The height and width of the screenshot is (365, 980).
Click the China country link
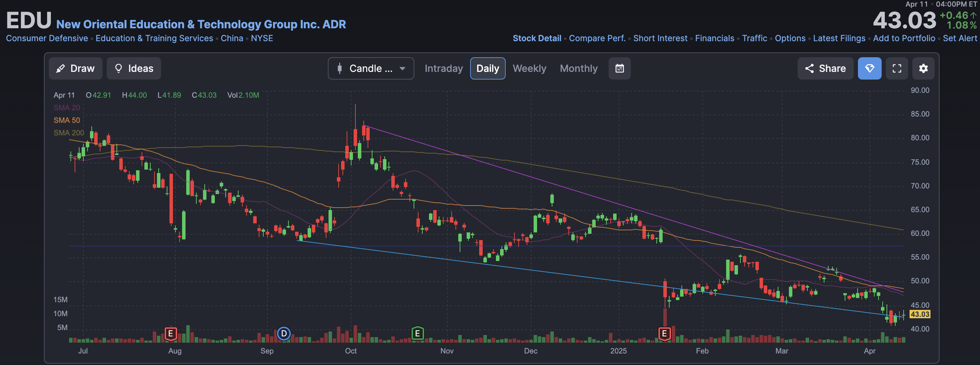click(x=232, y=38)
